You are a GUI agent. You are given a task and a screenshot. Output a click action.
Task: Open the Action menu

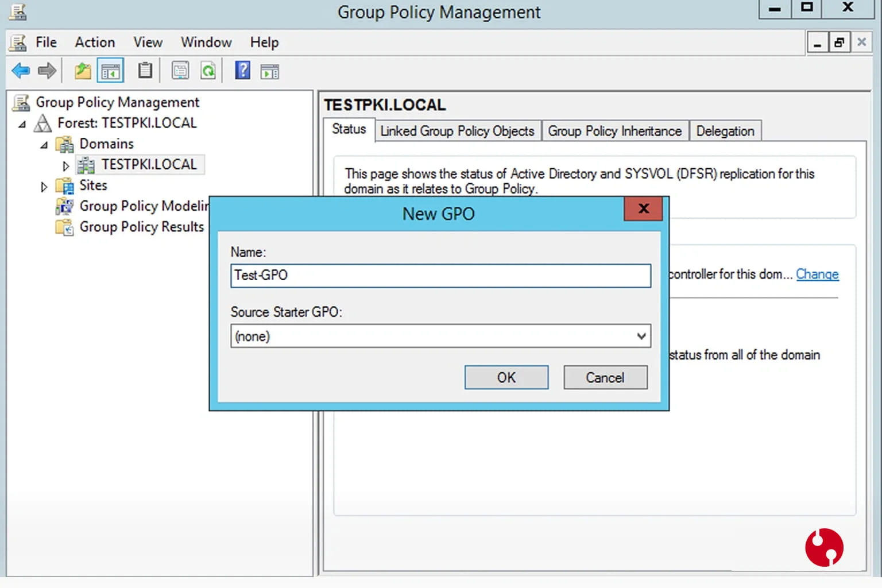pyautogui.click(x=95, y=42)
